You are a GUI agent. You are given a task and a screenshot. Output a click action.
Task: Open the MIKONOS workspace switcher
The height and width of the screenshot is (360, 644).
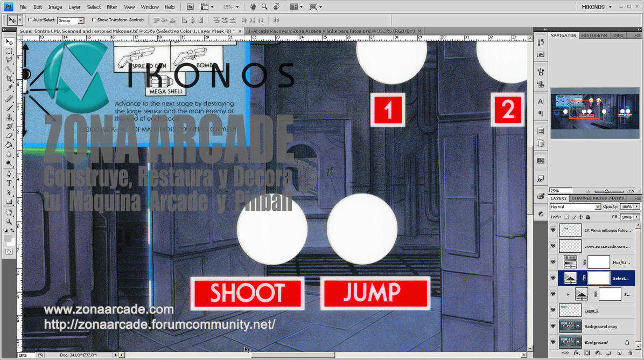(597, 7)
